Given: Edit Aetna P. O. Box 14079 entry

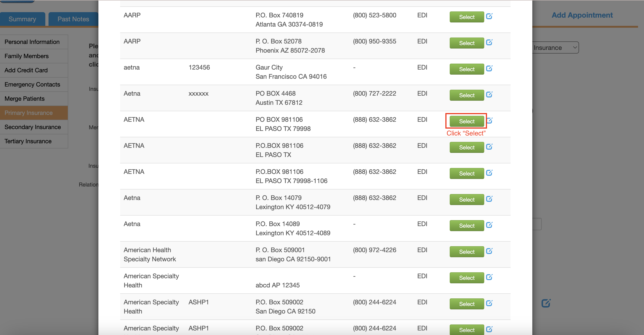Looking at the screenshot, I should pos(489,199).
